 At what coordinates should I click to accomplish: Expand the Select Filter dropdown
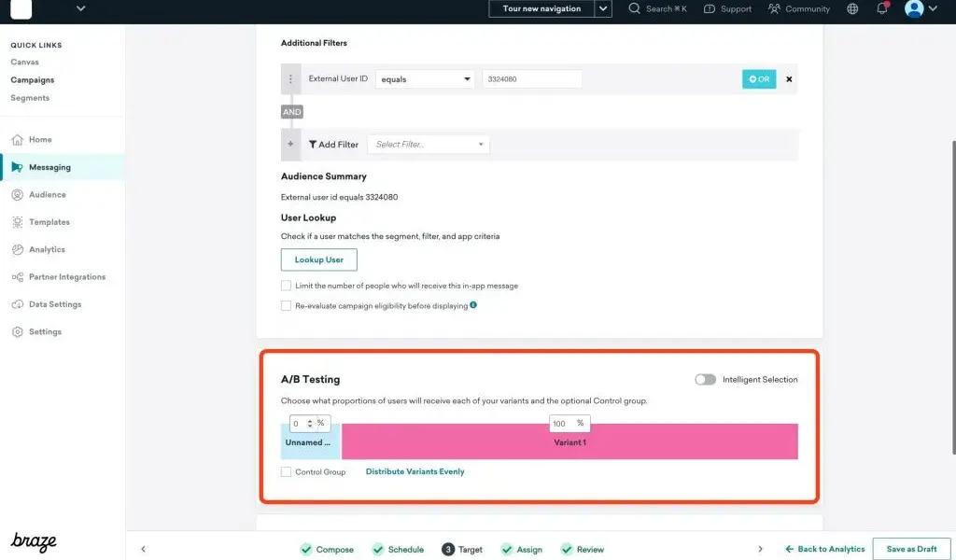(x=429, y=145)
